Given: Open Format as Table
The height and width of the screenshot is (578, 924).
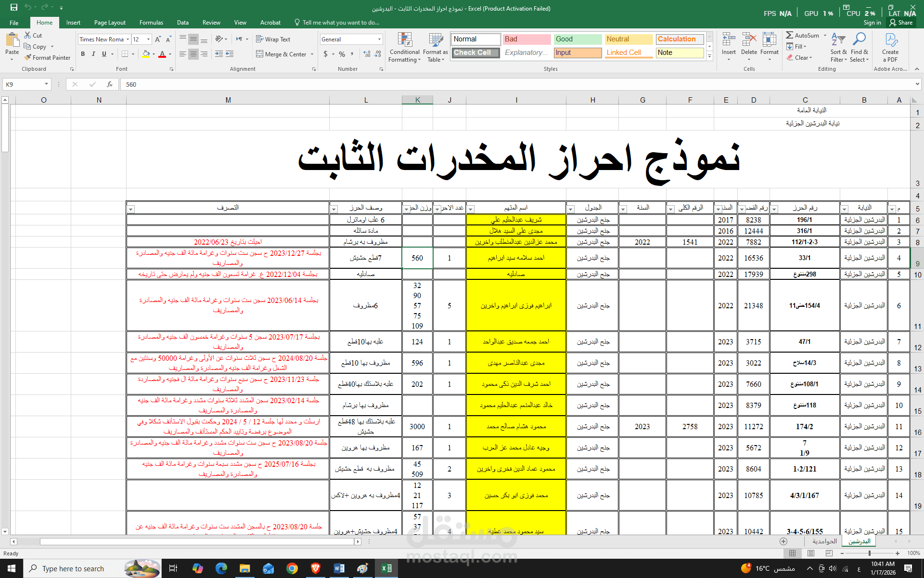Looking at the screenshot, I should point(436,47).
